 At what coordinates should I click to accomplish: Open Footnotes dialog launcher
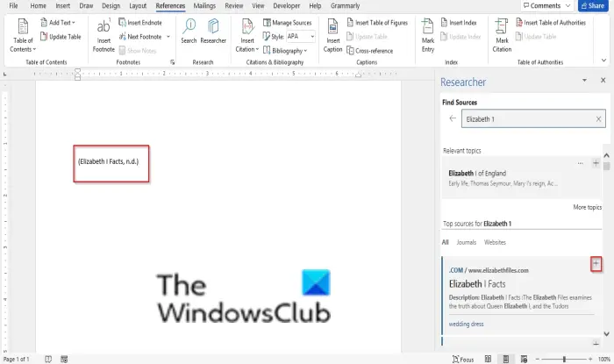172,62
